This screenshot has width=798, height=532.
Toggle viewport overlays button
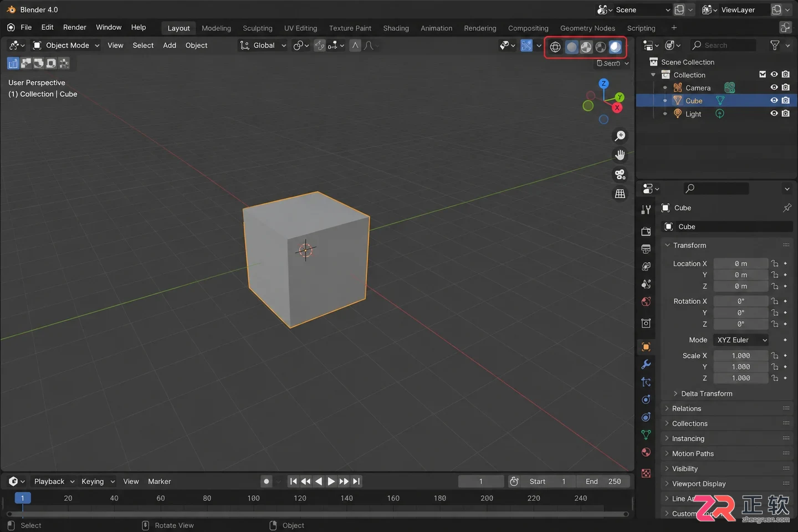click(x=526, y=45)
